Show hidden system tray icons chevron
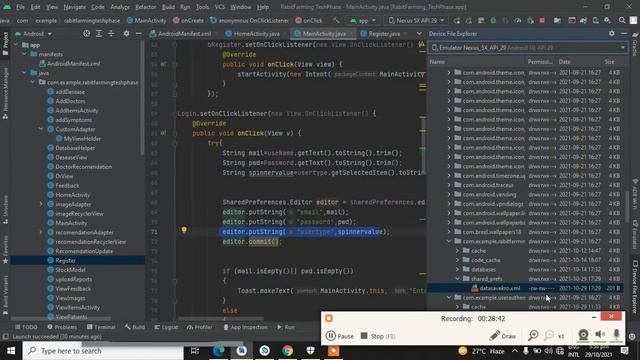640x360 pixels. (x=515, y=351)
